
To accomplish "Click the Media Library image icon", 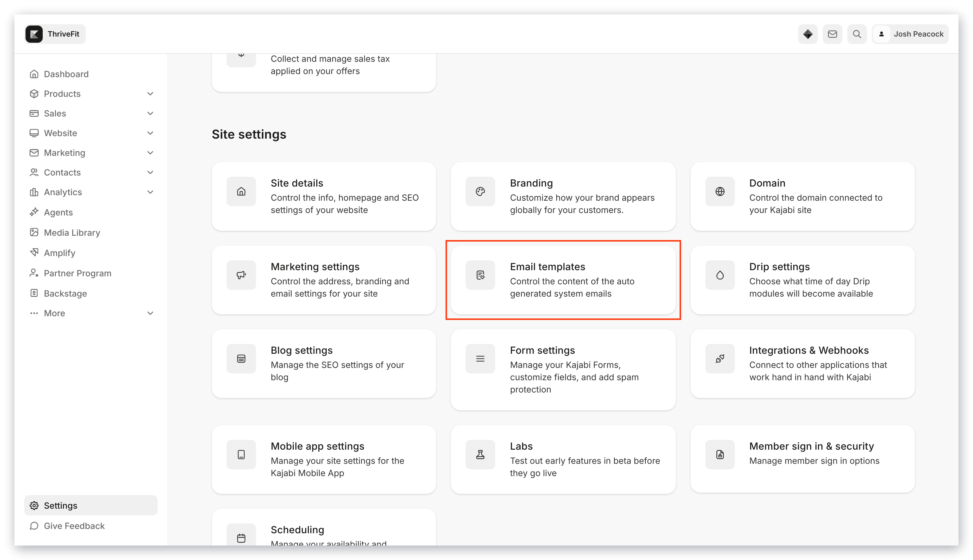I will (34, 232).
